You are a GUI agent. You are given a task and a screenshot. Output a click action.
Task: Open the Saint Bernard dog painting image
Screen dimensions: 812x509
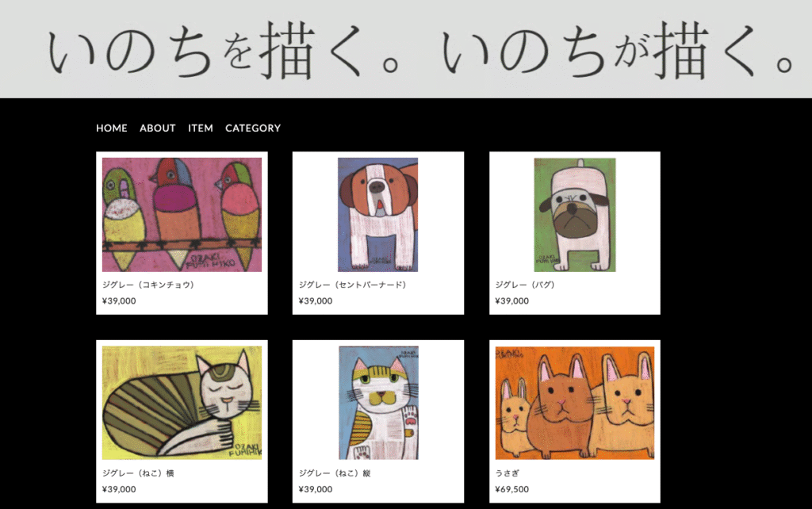(x=378, y=215)
